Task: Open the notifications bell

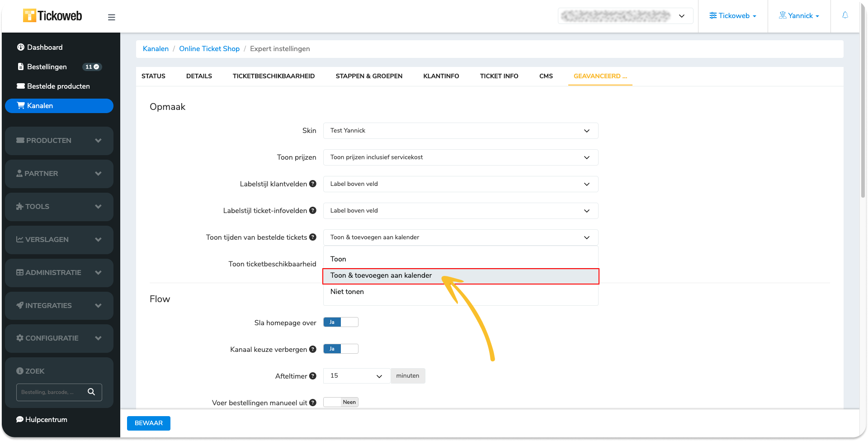Action: tap(845, 15)
